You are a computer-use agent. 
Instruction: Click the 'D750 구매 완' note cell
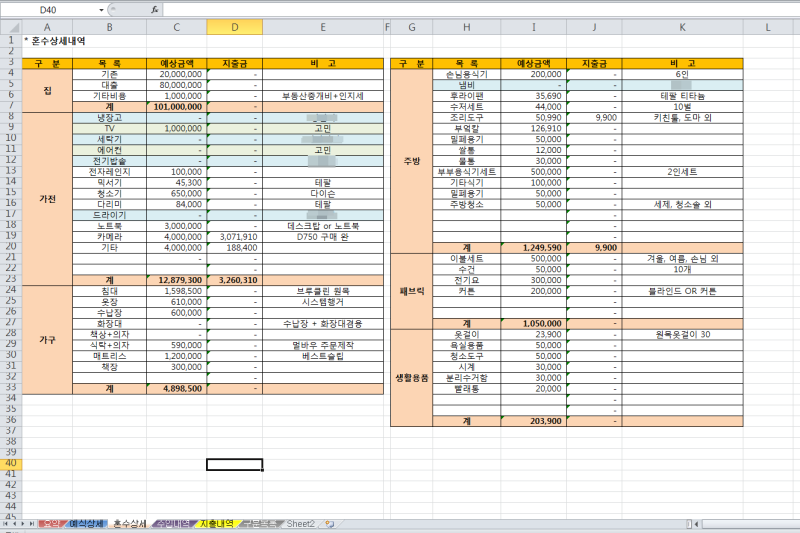[x=323, y=237]
